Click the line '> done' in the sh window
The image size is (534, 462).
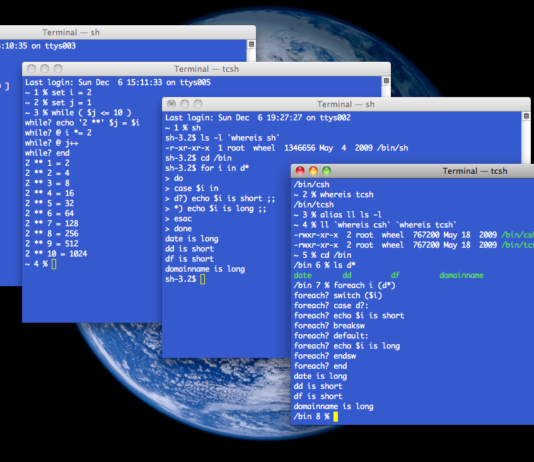click(178, 228)
